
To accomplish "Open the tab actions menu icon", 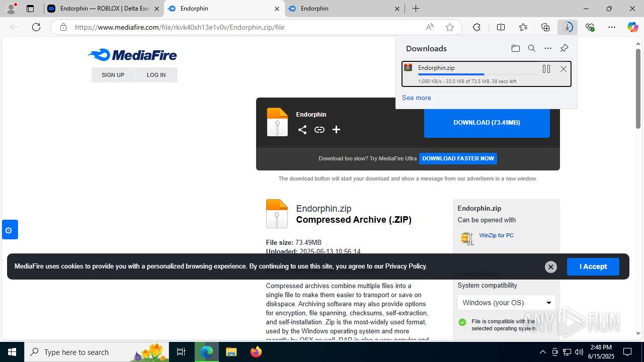I will pos(30,9).
